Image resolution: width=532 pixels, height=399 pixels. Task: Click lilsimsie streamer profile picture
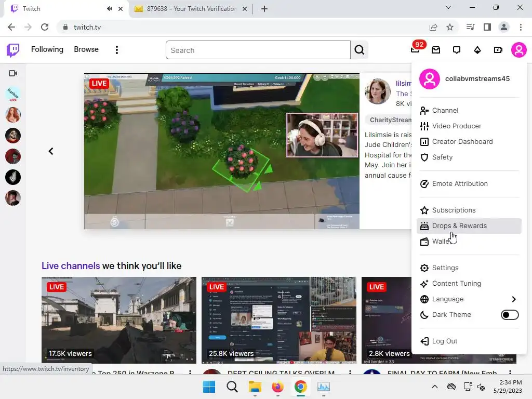[377, 91]
